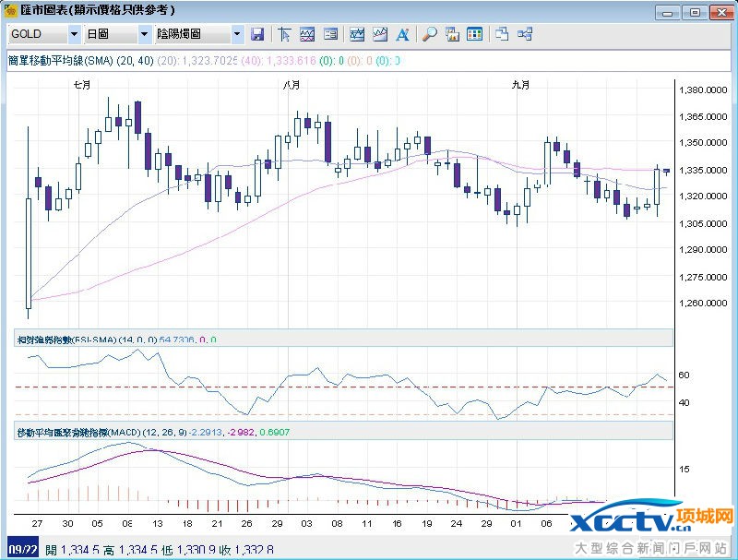The image size is (738, 560).
Task: Expand the 日圖 timeframe dropdown
Action: (x=144, y=34)
